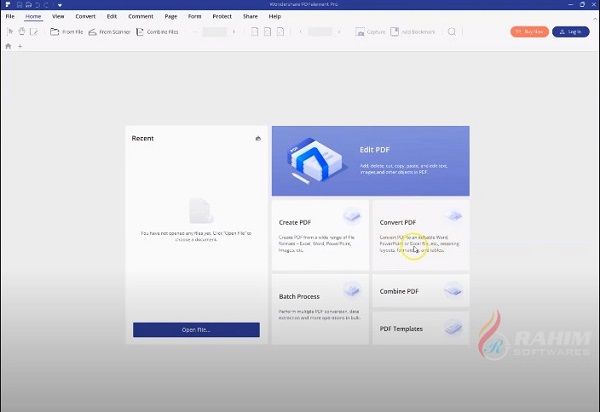Select the Home ribbon tab
Image resolution: width=600 pixels, height=412 pixels.
point(33,16)
